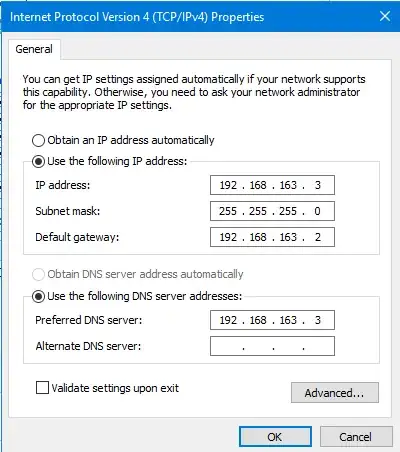The image size is (400, 452).
Task: Enable Validate settings upon exit checkbox
Action: click(x=42, y=388)
